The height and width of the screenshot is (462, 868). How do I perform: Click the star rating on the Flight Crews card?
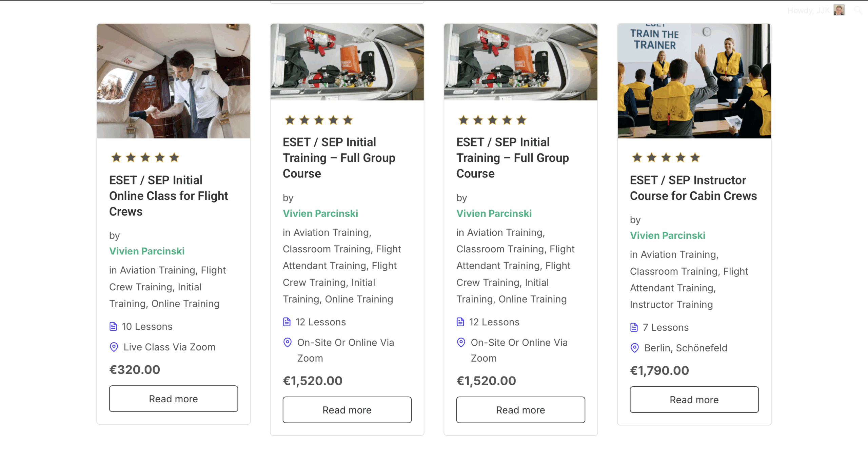pos(145,157)
